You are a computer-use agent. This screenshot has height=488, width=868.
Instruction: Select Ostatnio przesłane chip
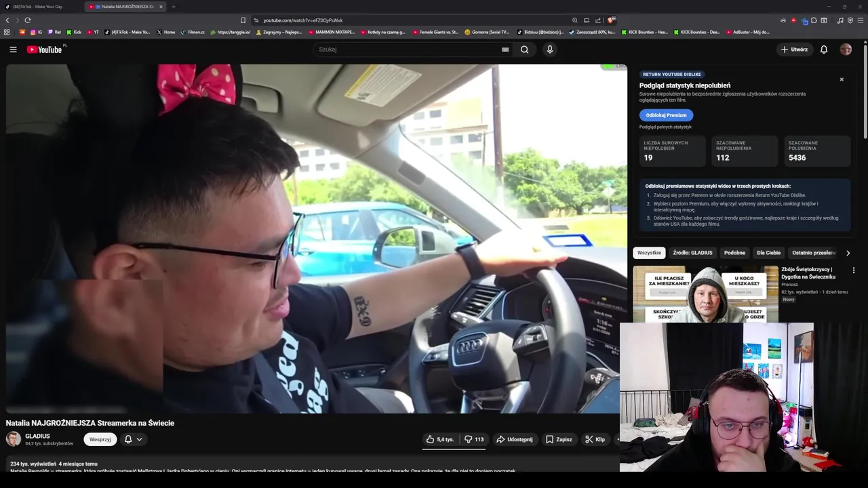813,253
